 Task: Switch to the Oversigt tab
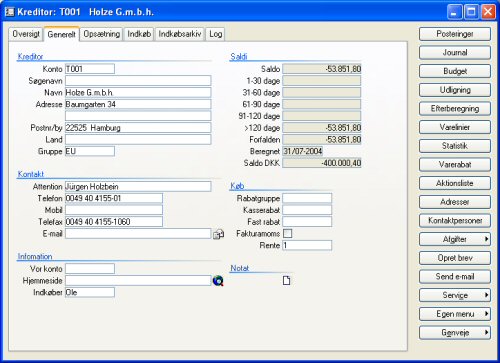click(x=26, y=34)
